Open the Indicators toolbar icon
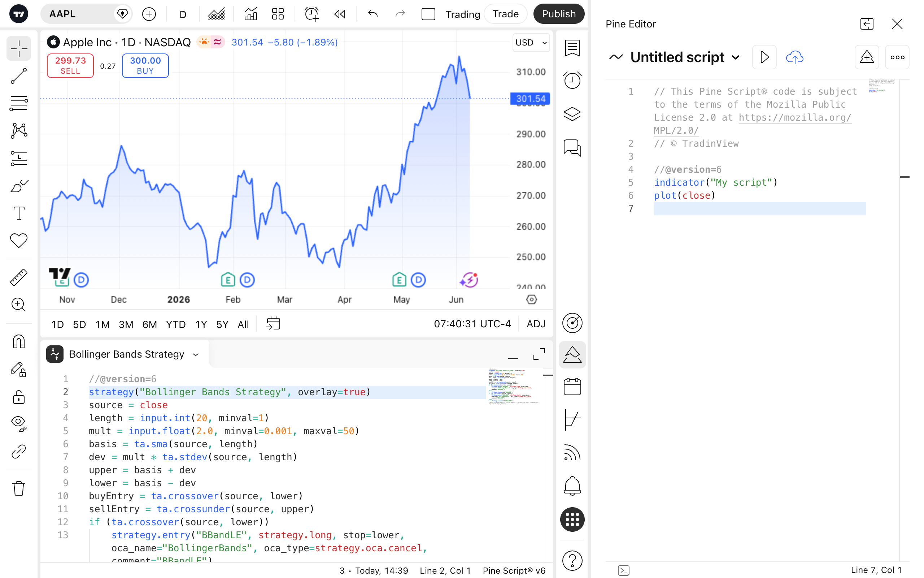Viewport: 924px width, 578px height. [x=250, y=14]
